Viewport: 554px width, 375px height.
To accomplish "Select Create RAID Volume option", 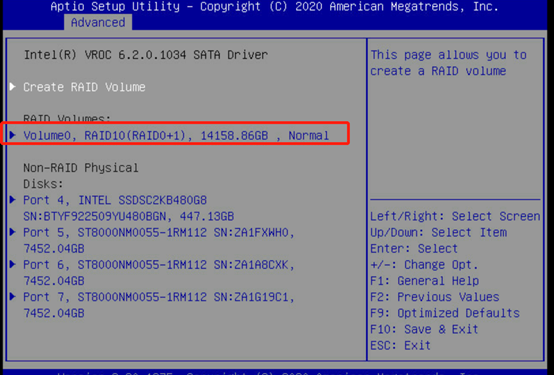I will pos(84,87).
